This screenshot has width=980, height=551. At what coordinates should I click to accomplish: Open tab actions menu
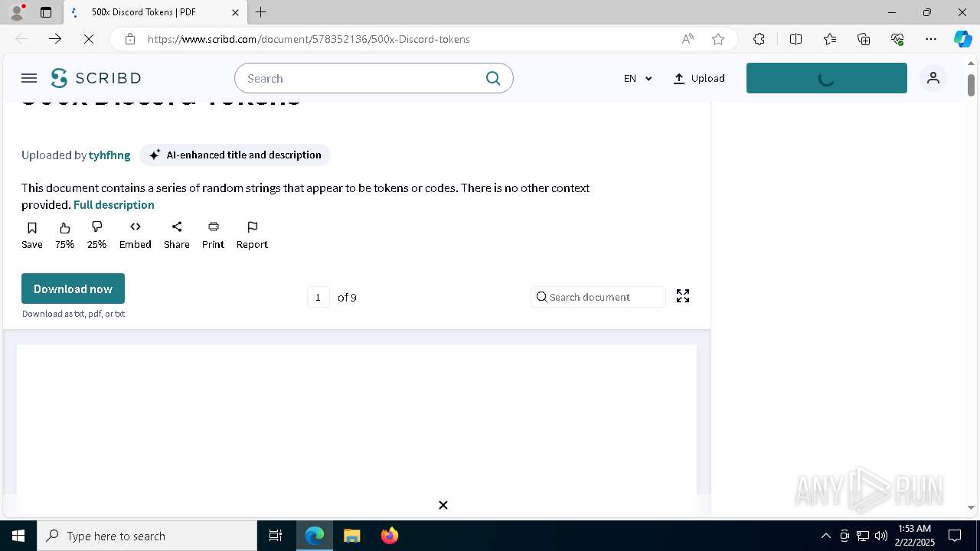[x=46, y=12]
